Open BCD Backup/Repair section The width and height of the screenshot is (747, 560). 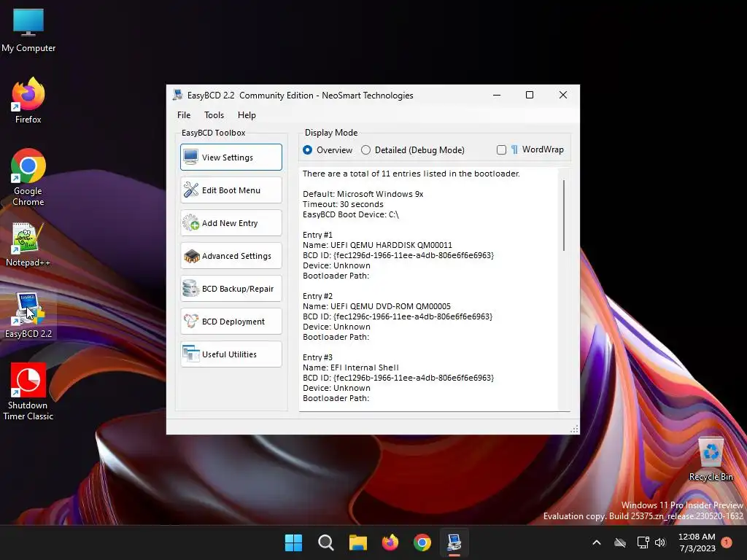click(x=231, y=289)
